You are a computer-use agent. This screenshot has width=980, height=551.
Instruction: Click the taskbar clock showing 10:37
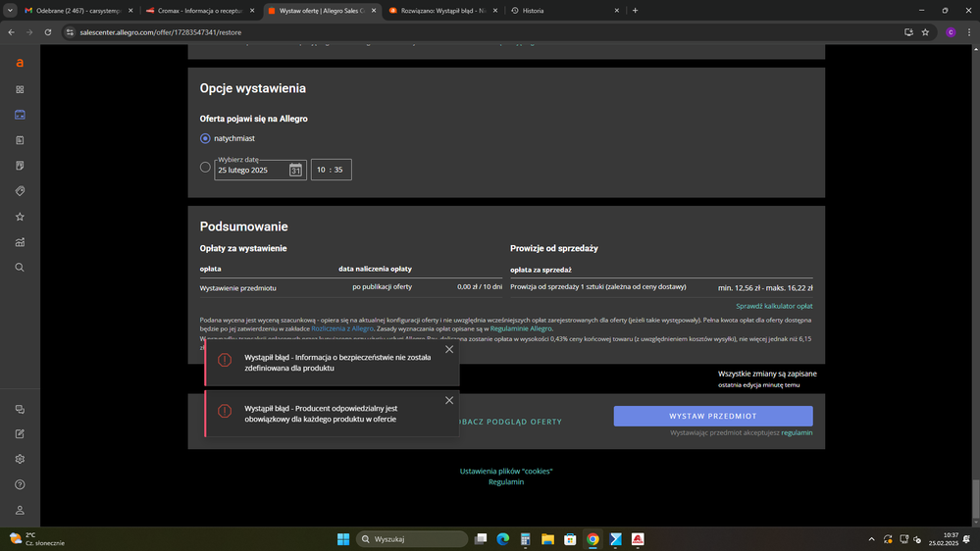point(943,539)
